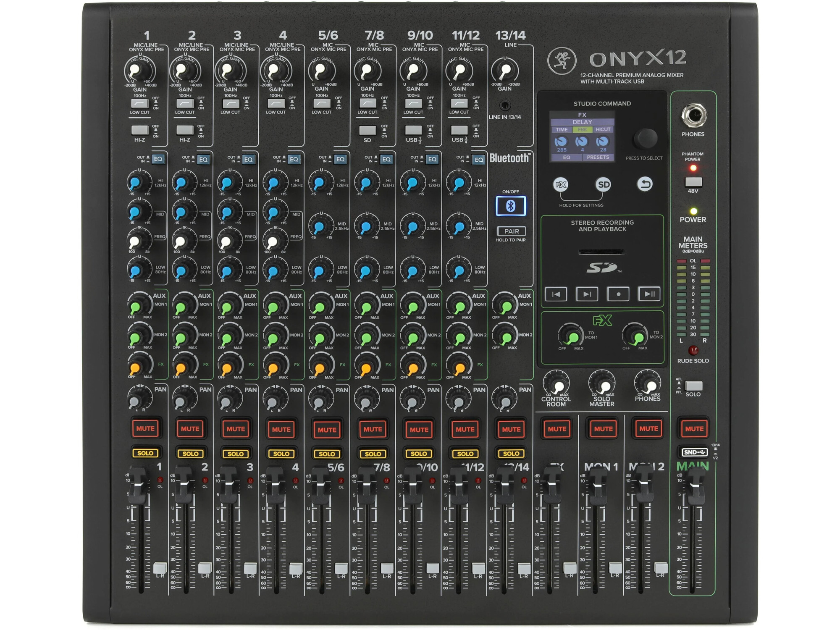This screenshot has width=840, height=630.
Task: Click the SD skip-to-previous track button
Action: tap(556, 294)
